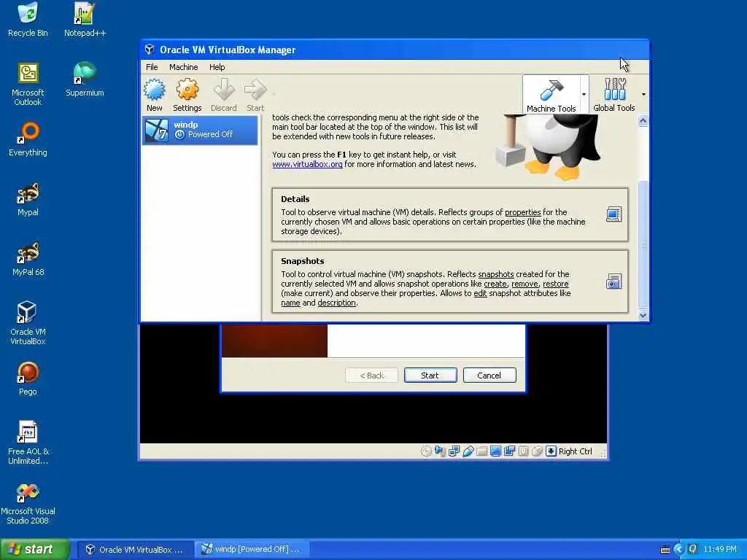
Task: Click the 'name' link in Snapshots text
Action: (x=290, y=303)
